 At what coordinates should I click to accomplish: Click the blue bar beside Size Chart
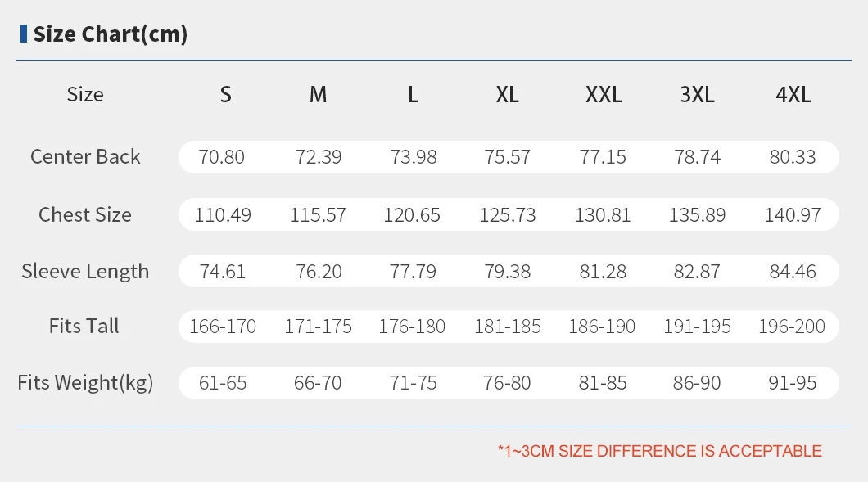tap(24, 34)
